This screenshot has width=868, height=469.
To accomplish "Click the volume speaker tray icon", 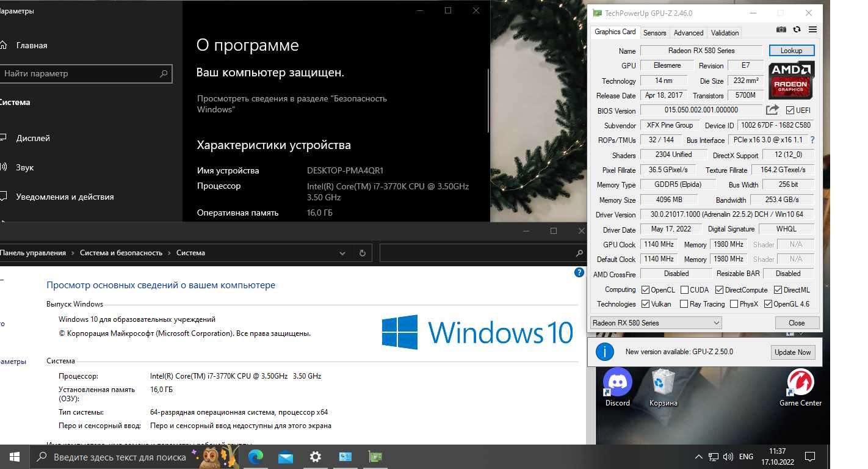I will tap(728, 457).
